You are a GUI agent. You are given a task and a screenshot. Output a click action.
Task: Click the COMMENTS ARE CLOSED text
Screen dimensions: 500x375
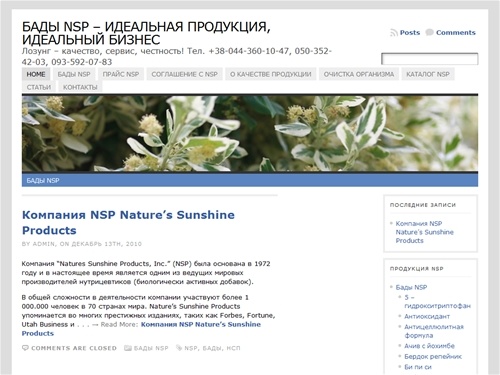[74, 348]
